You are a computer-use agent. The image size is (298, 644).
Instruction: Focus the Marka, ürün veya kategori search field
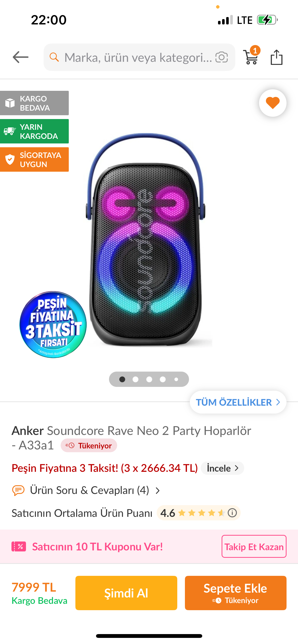pyautogui.click(x=139, y=57)
